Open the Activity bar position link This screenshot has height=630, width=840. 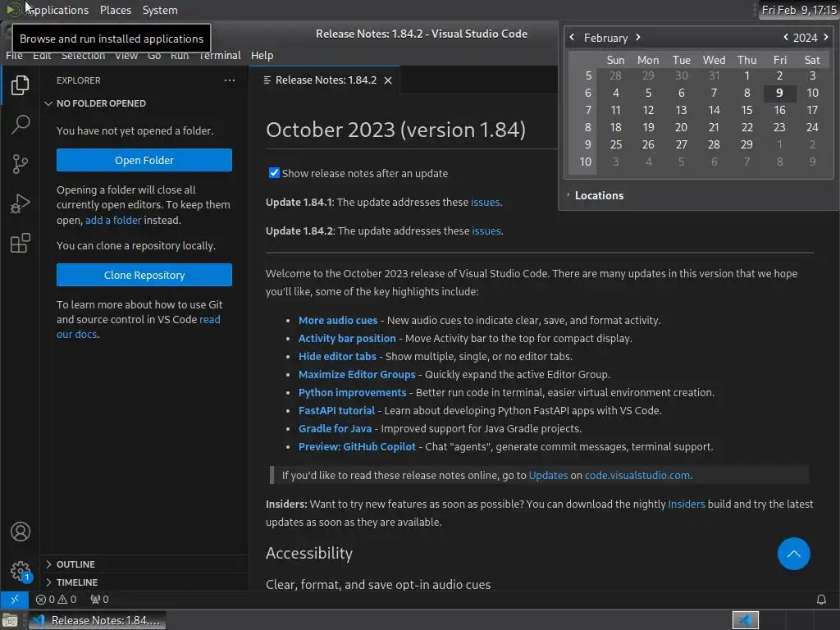click(347, 339)
